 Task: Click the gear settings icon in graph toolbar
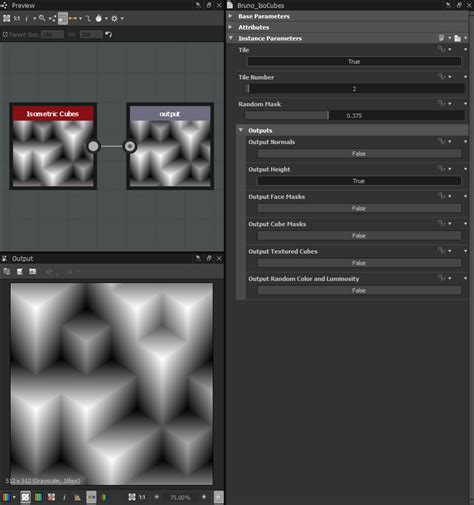click(x=114, y=18)
